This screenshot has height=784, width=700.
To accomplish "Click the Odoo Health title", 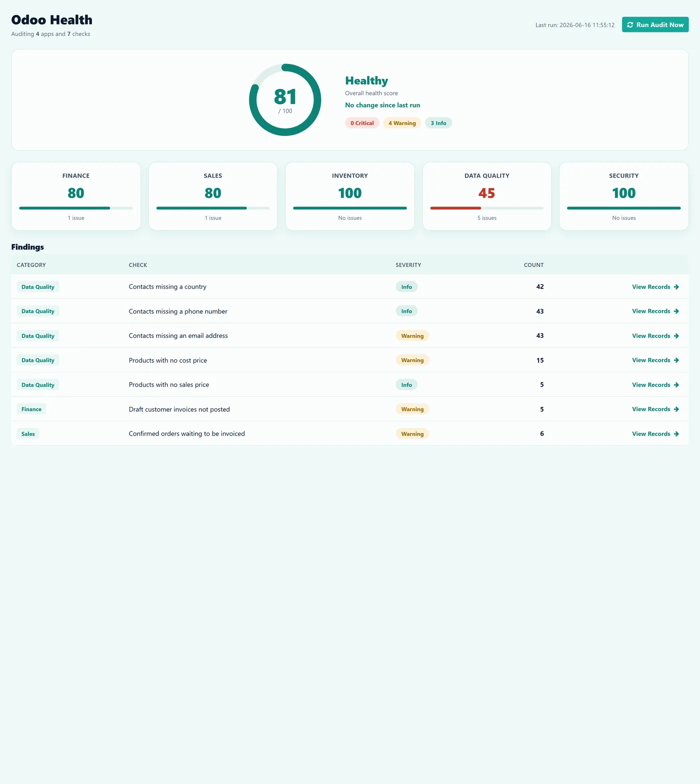I will [52, 20].
